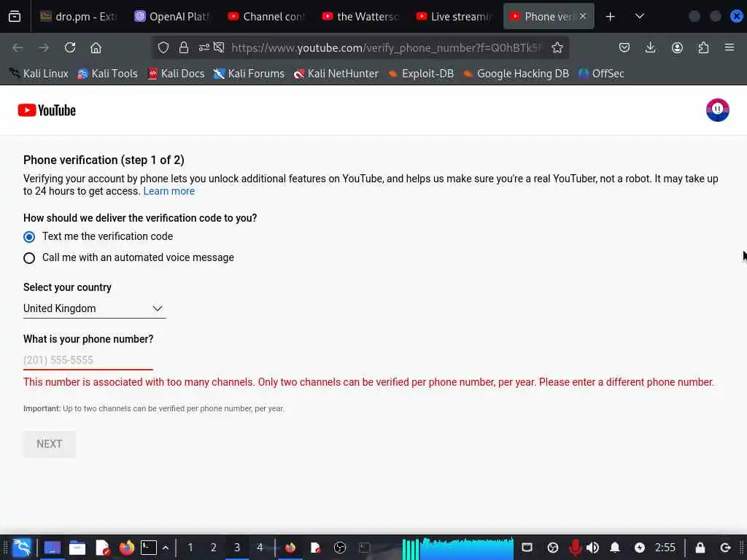Click the panel clock showing 2:55
Screen dimensions: 747x560
[x=665, y=548]
